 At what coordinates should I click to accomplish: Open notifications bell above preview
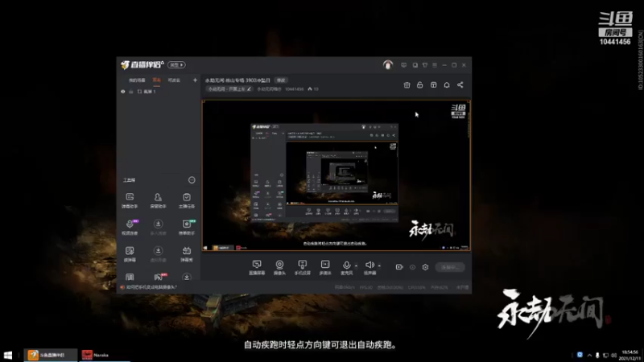447,85
